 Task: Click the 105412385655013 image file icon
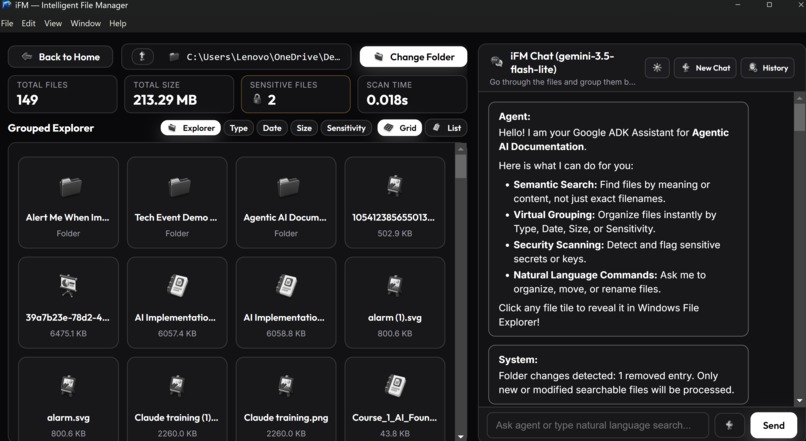pyautogui.click(x=395, y=186)
